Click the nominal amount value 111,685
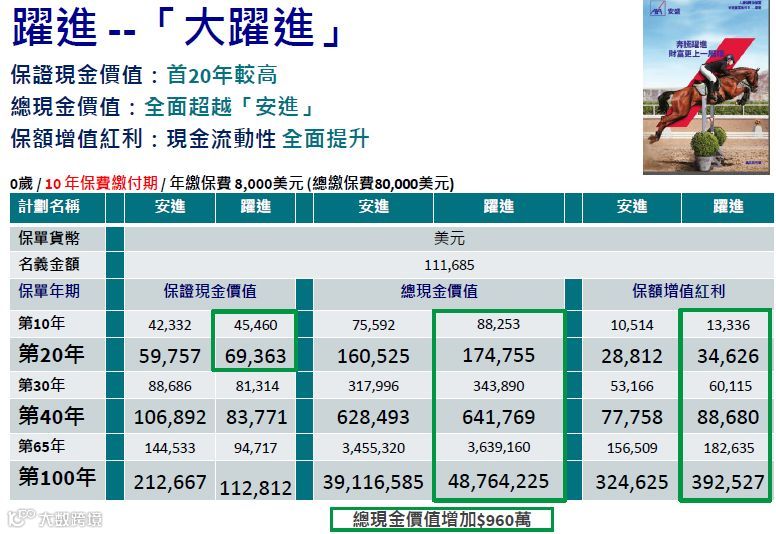 click(449, 265)
